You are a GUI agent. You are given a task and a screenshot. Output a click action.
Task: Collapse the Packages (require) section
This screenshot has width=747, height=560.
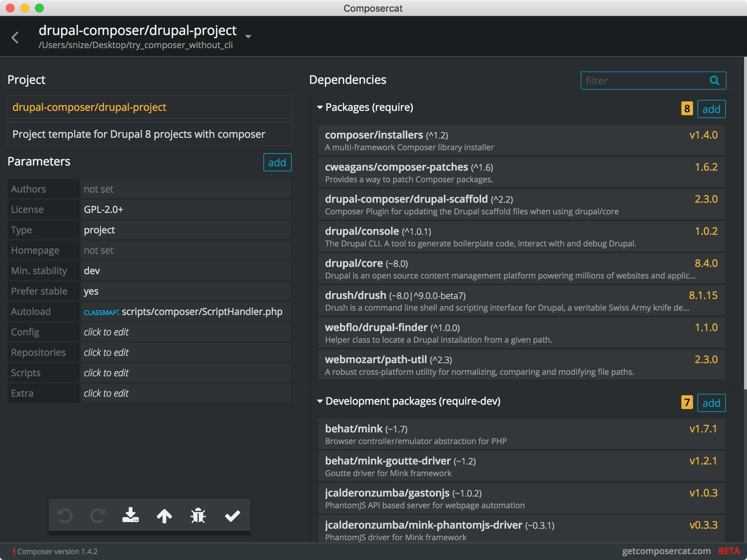tap(320, 108)
